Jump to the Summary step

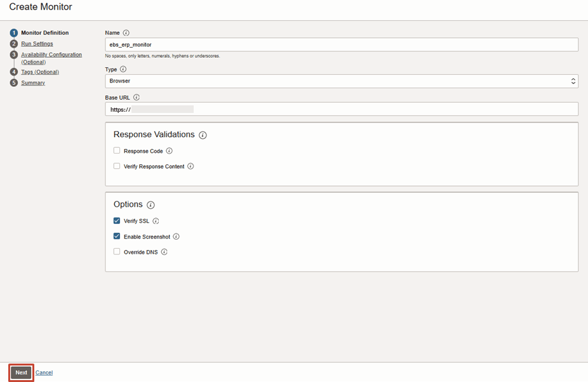(33, 83)
